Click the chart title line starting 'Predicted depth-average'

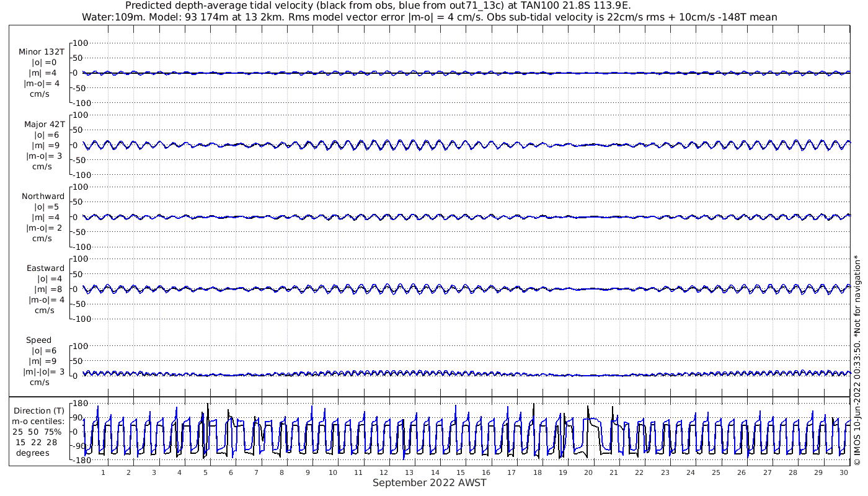point(378,6)
